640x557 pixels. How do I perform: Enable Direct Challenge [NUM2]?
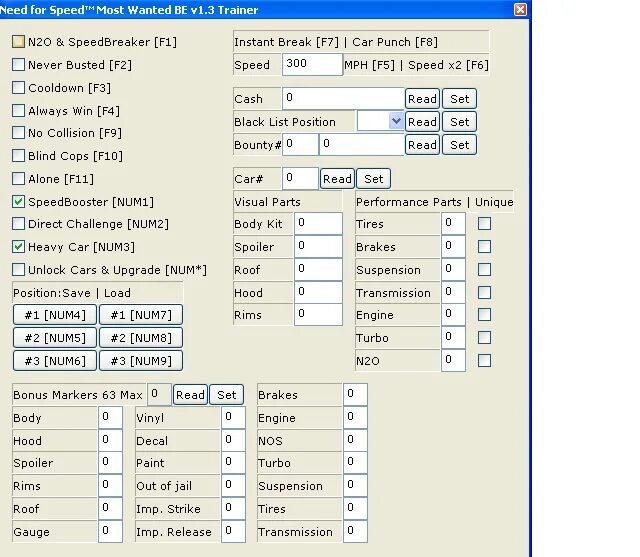18,224
